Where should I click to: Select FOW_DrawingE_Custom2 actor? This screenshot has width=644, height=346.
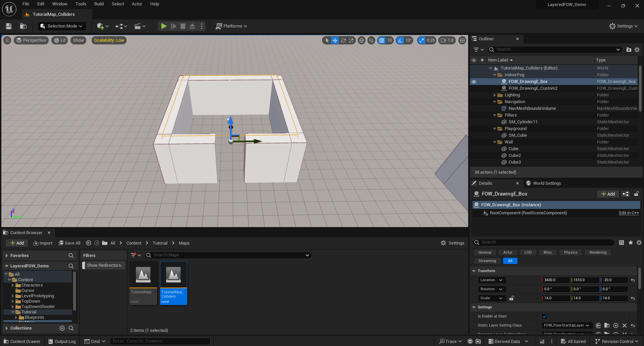pos(533,88)
